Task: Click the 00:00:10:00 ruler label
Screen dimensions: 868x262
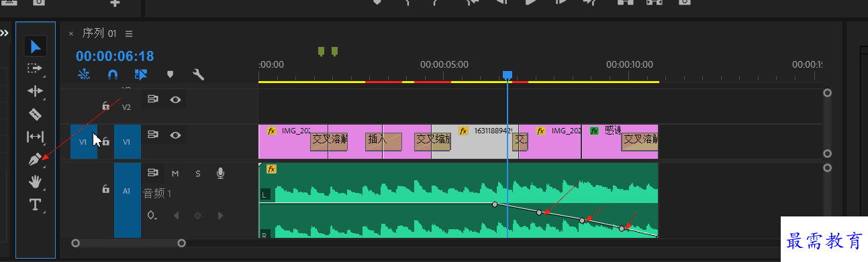Action: pos(630,65)
